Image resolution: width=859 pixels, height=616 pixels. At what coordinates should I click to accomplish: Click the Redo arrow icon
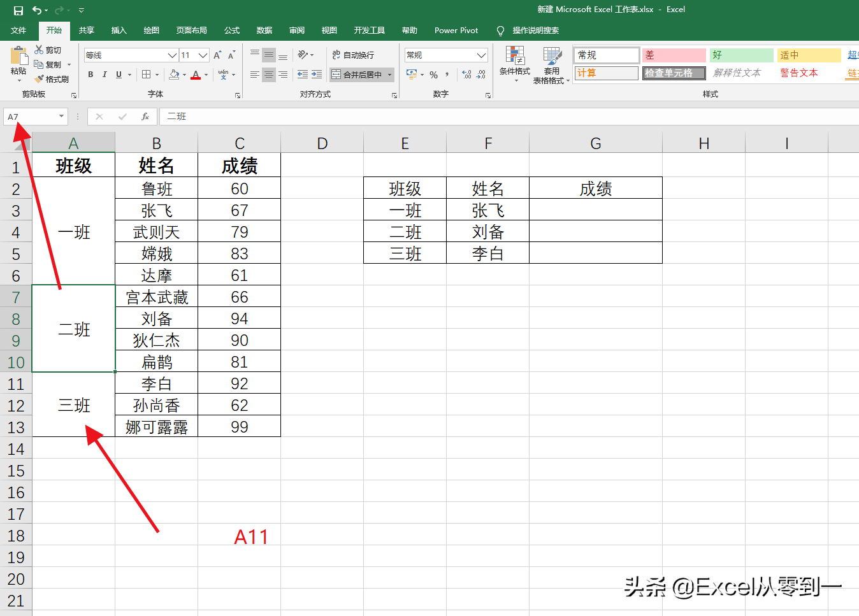[x=59, y=10]
